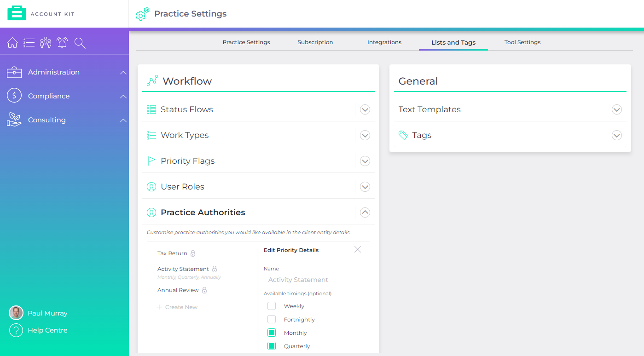This screenshot has height=356, width=644.
Task: Open the clients group icon
Action: pos(46,43)
